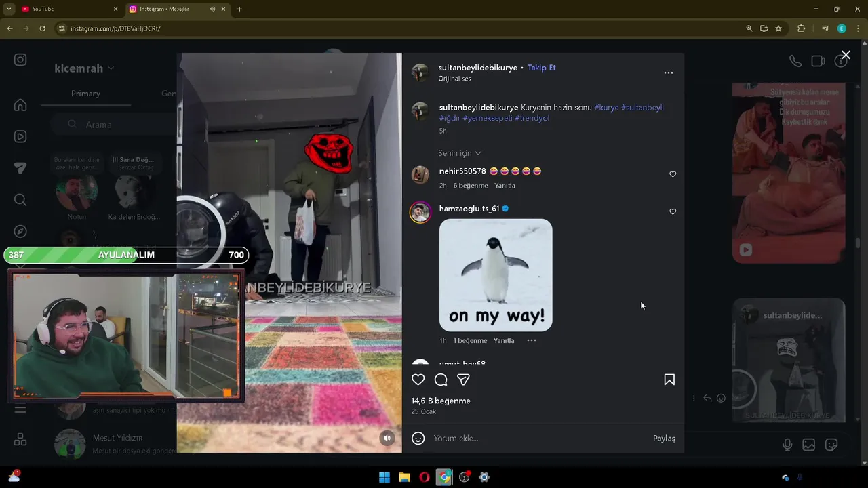Open more options for hamzaoglu.ts_61 comment
This screenshot has height=488, width=868.
[532, 340]
